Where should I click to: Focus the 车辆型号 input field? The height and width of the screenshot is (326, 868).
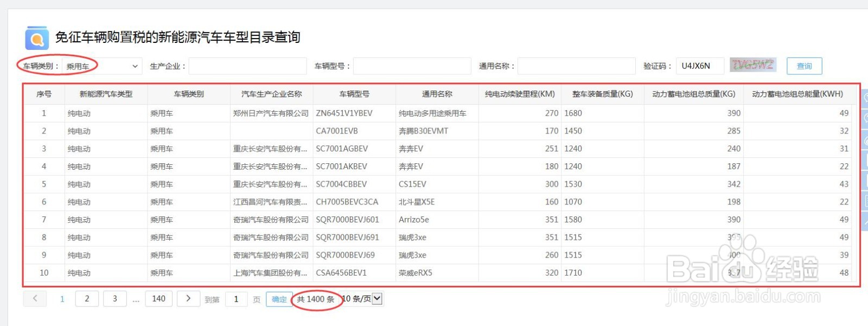click(x=412, y=66)
